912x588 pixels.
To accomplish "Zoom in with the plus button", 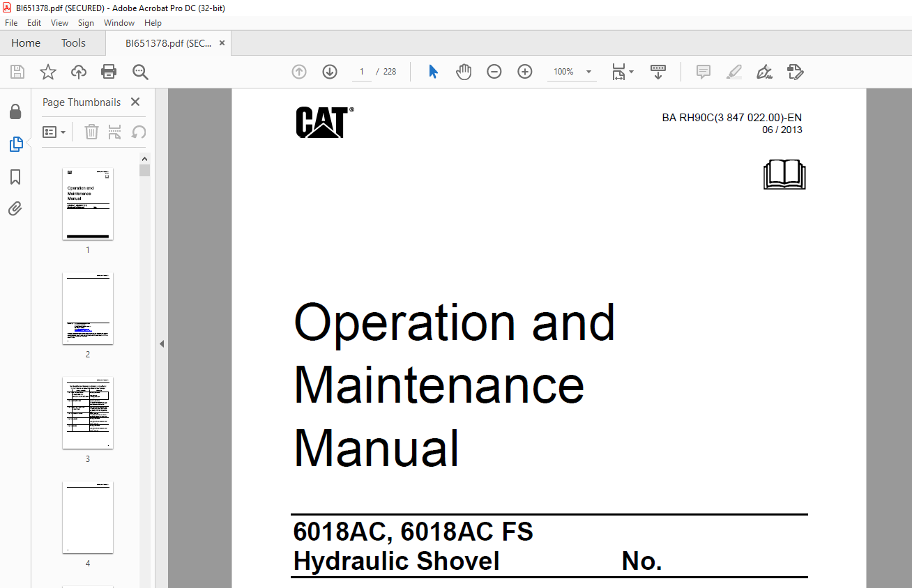I will 525,72.
